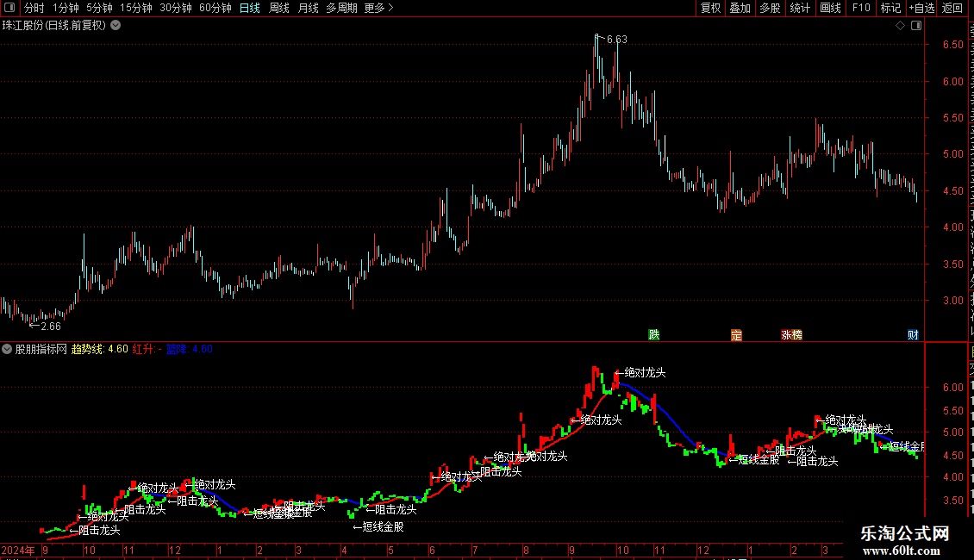974x560 pixels.
Task: Click the 2024年 label on time axis
Action: point(18,551)
